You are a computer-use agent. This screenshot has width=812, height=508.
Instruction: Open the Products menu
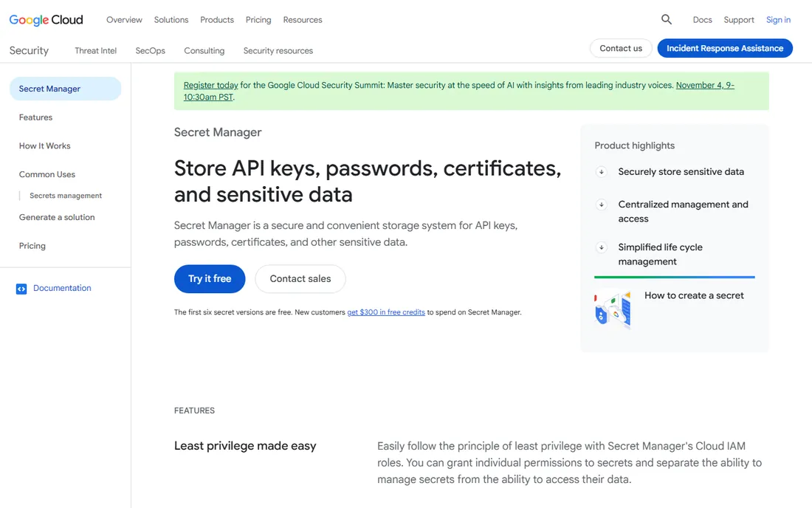tap(217, 20)
